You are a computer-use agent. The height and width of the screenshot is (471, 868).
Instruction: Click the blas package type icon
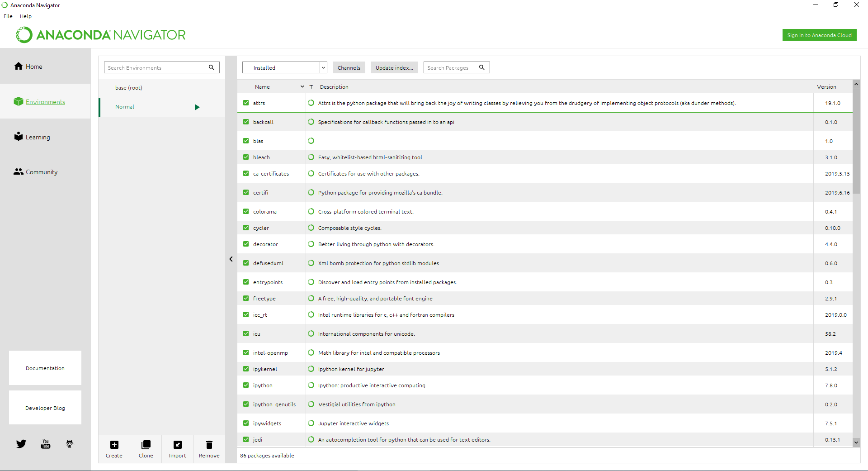pos(311,141)
